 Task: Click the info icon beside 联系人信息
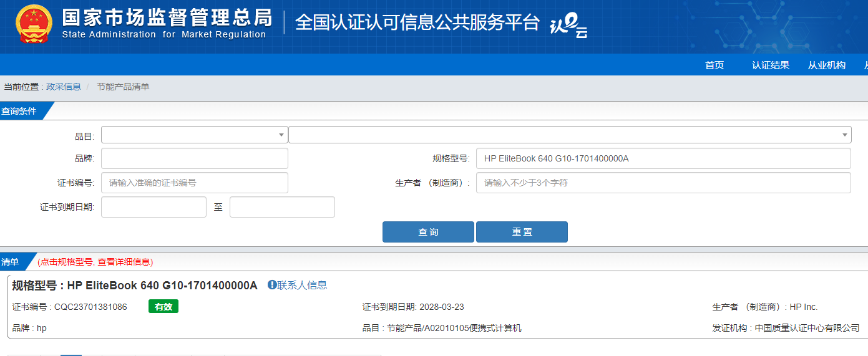[271, 285]
